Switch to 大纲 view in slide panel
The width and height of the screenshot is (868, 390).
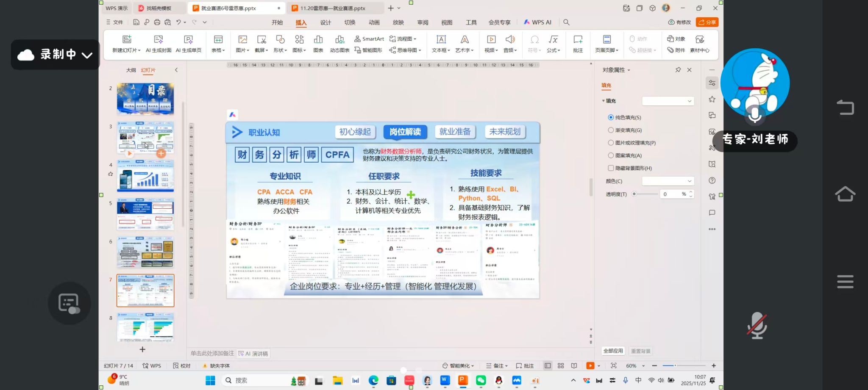(131, 70)
